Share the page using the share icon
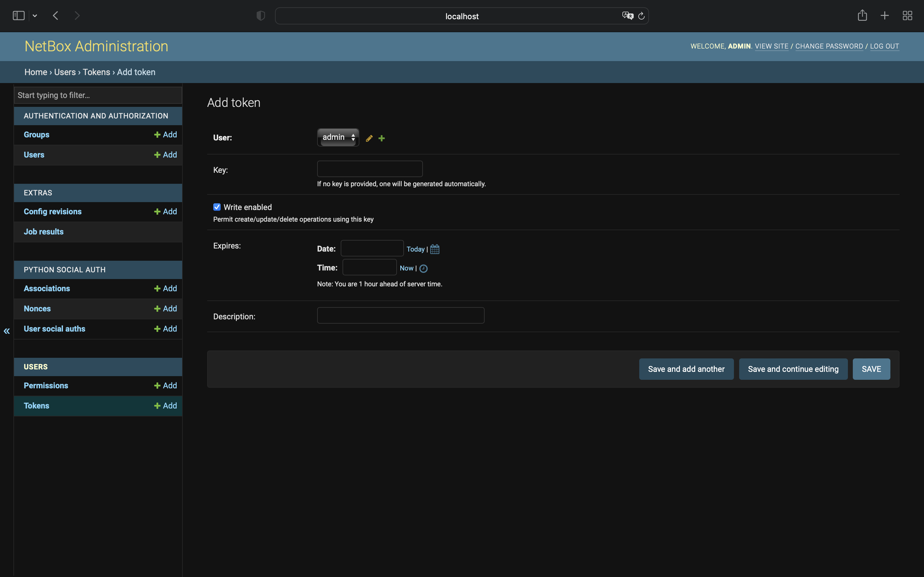 (x=862, y=15)
